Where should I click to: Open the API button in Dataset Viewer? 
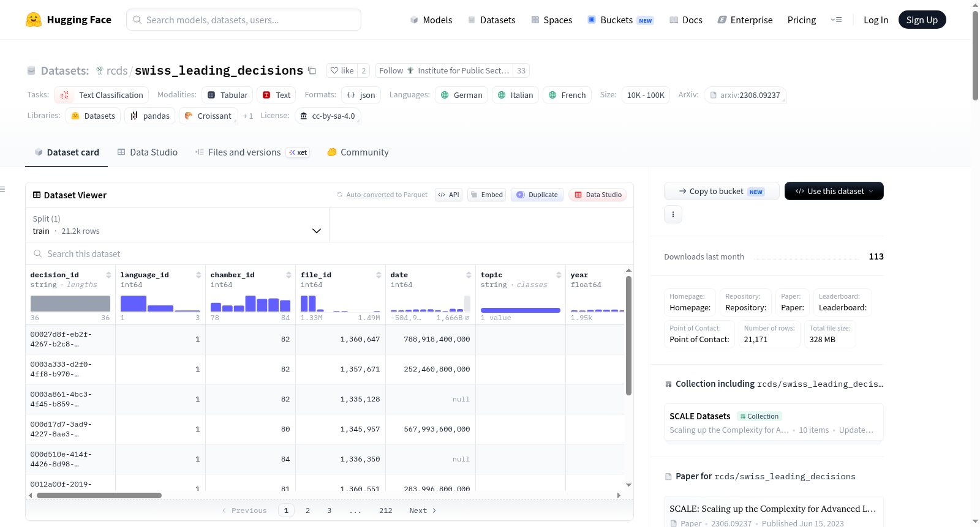pos(448,195)
